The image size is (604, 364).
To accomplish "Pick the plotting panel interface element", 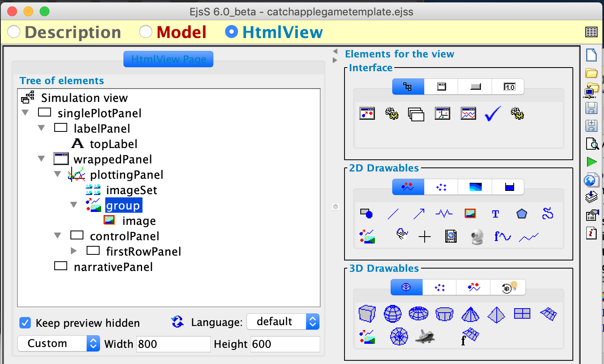I will (468, 114).
